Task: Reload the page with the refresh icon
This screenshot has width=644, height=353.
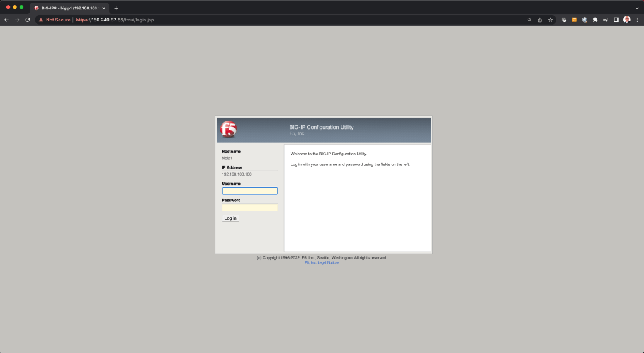Action: (28, 20)
